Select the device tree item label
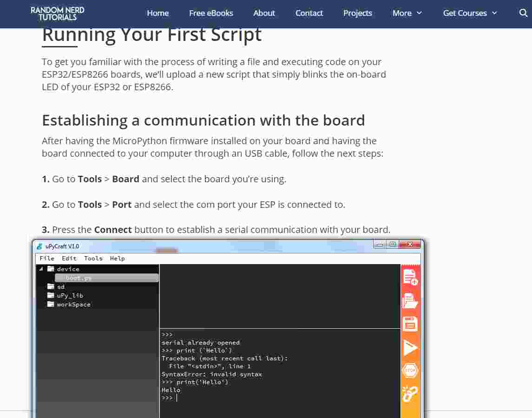Viewport: 532px width, 418px height. coord(68,269)
